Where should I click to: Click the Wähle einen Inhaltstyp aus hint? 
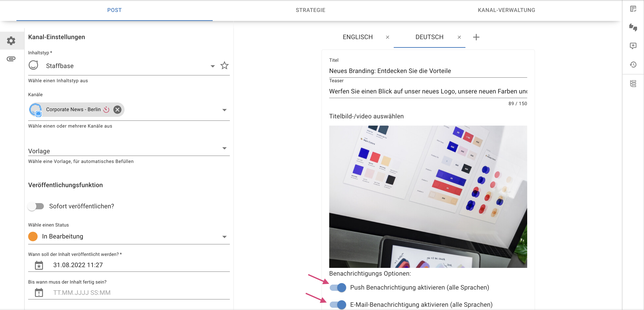click(x=58, y=80)
